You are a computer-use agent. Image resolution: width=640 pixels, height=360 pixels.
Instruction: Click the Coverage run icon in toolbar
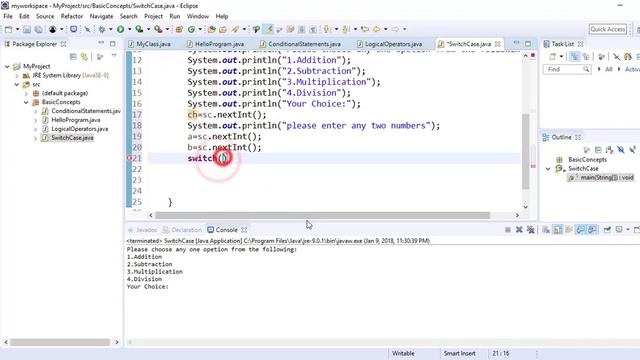point(139,29)
